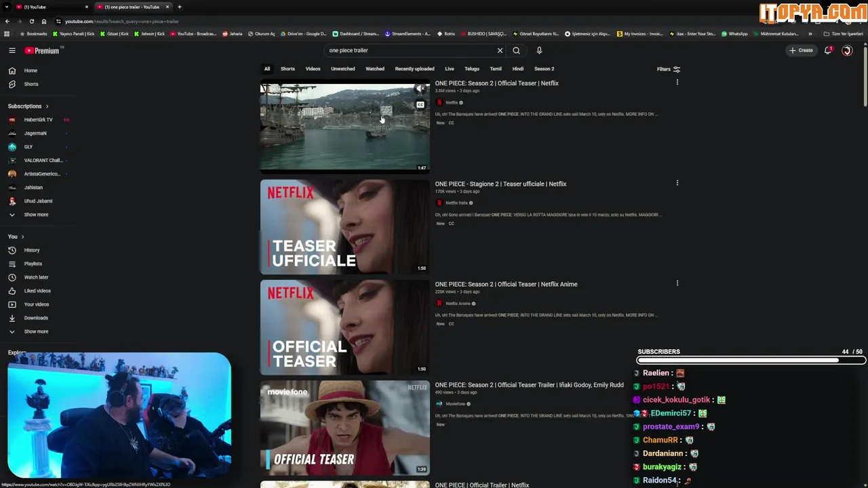The width and height of the screenshot is (868, 488).
Task: Mute the preview playing on first thumbnail
Action: 420,89
